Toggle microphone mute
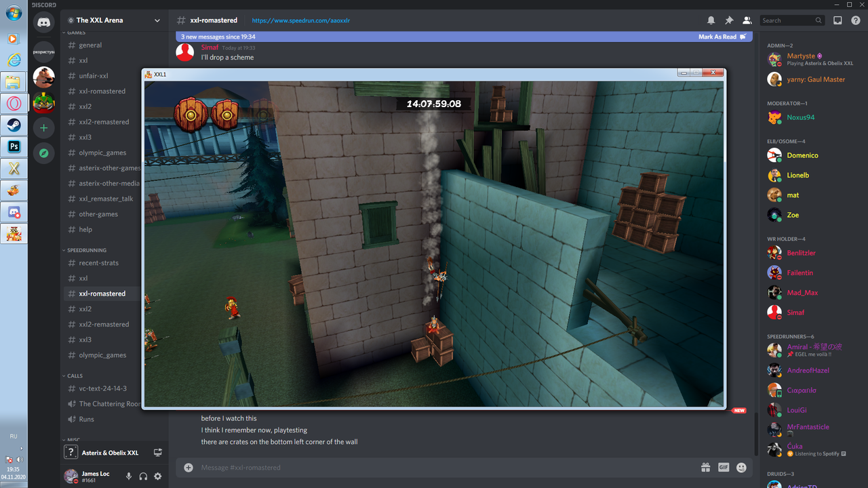868x488 pixels. tap(129, 476)
